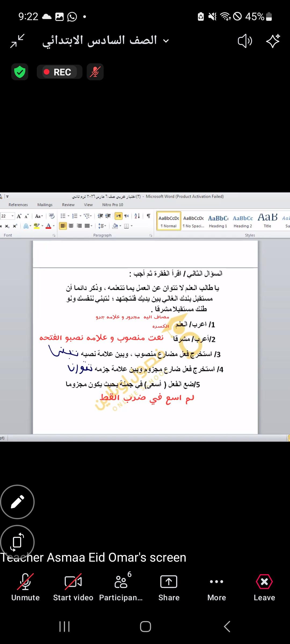Image resolution: width=290 pixels, height=644 pixels.
Task: Click the Bullets list icon
Action: (x=63, y=216)
